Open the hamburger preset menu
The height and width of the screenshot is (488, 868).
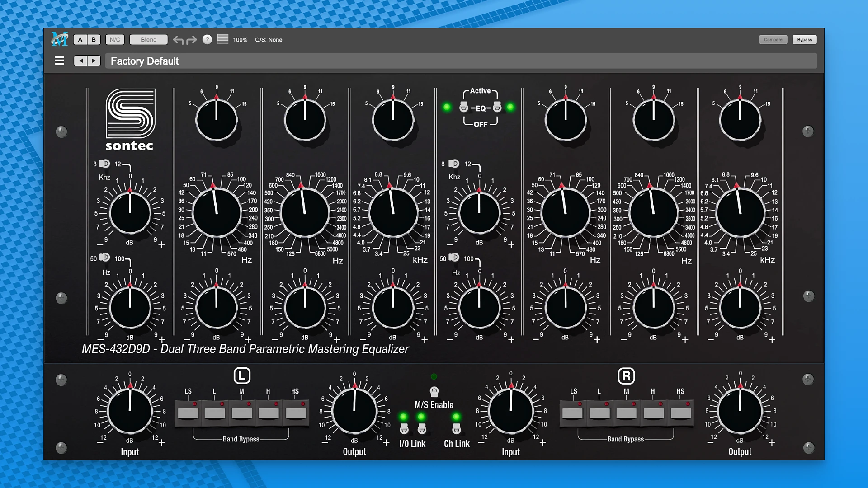(x=59, y=61)
